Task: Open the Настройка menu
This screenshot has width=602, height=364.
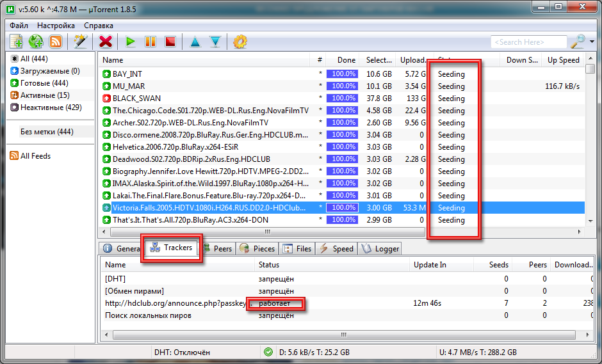Action: pos(56,26)
